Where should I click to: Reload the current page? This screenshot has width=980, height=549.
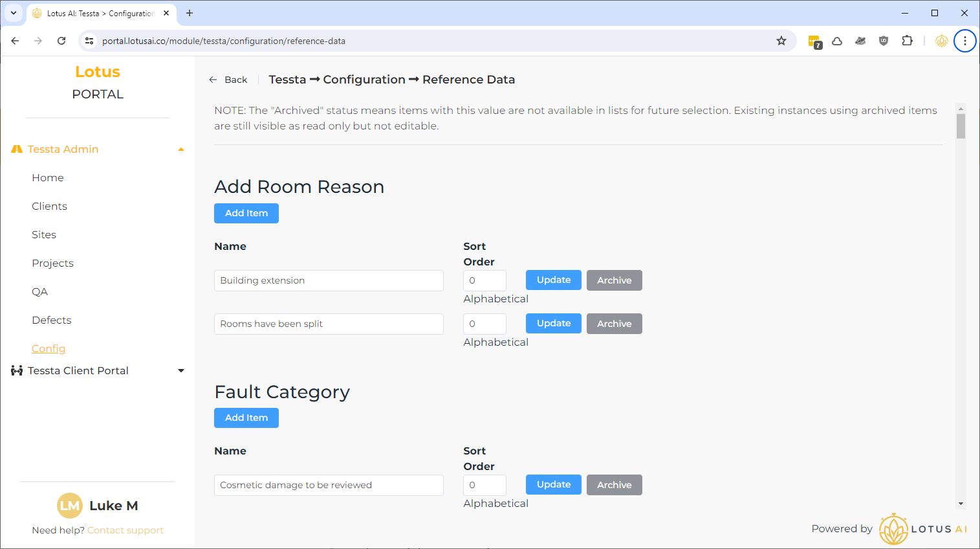pyautogui.click(x=61, y=41)
